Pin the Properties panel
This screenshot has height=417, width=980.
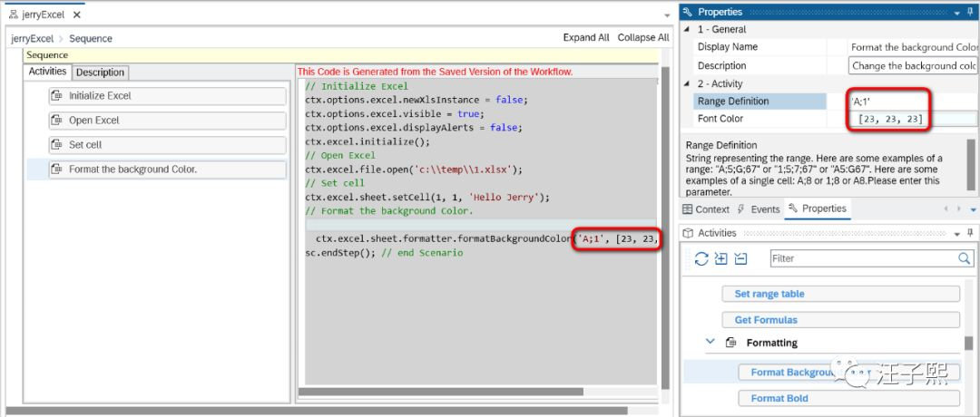pyautogui.click(x=971, y=12)
